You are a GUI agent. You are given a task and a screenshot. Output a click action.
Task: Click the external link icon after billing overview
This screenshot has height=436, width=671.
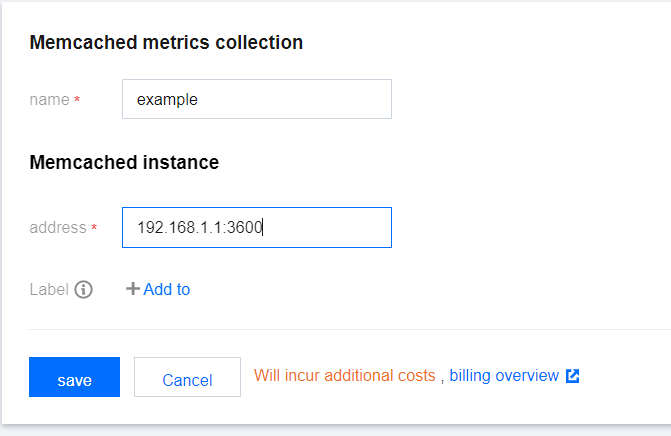573,376
